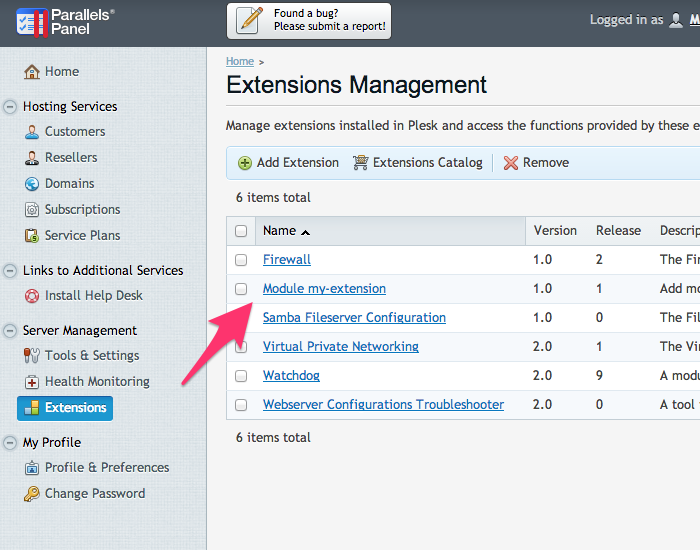
Task: Click the bug report pencil icon
Action: pos(249,21)
